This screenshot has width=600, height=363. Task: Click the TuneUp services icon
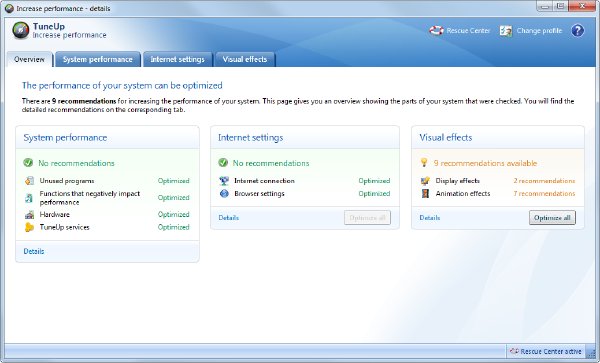[x=29, y=227]
